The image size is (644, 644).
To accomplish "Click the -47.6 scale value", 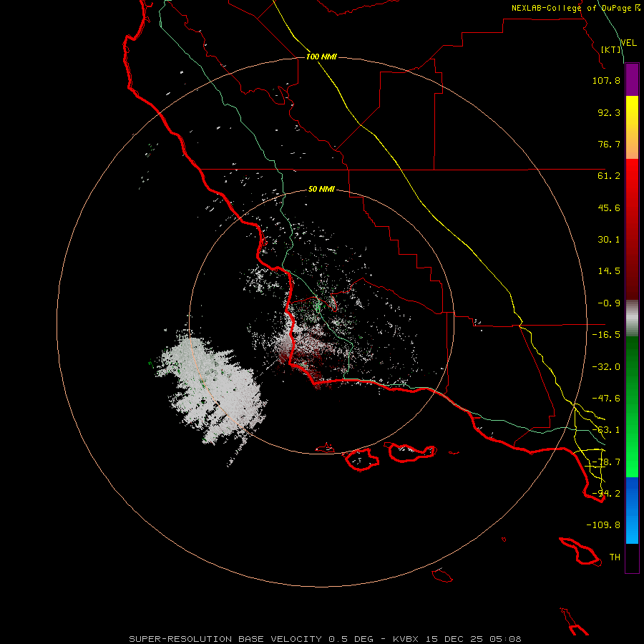I will pyautogui.click(x=606, y=399).
